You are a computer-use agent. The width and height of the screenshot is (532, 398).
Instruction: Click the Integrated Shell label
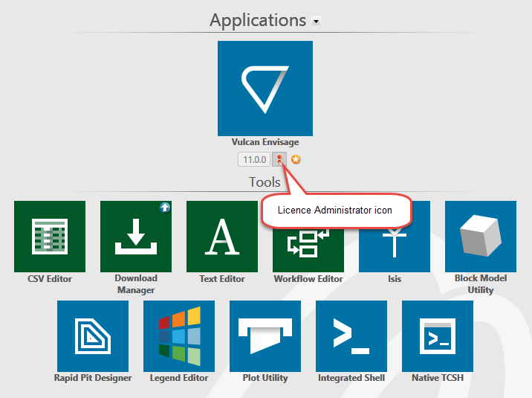coord(351,378)
